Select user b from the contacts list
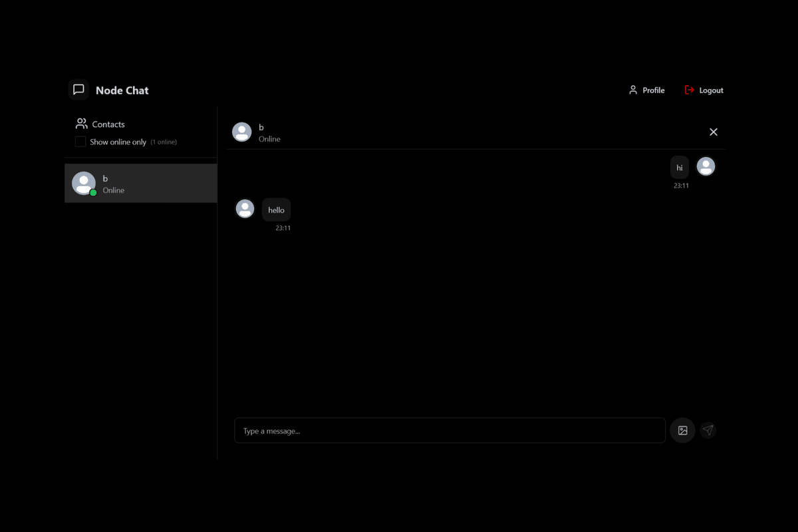The height and width of the screenshot is (532, 798). coord(140,183)
